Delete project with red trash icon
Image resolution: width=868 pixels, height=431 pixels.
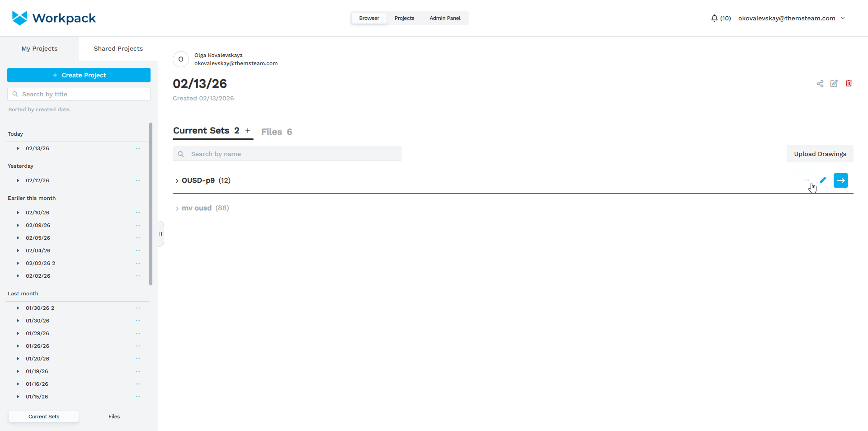(x=849, y=84)
